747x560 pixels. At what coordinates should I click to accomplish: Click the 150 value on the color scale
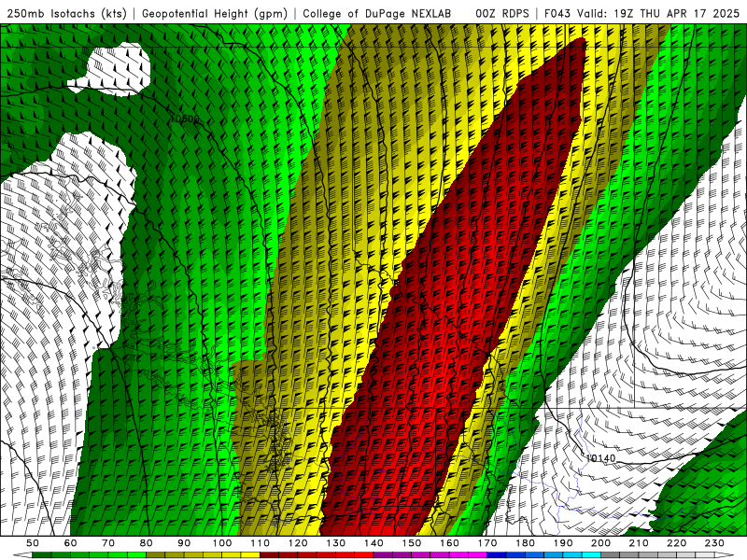pyautogui.click(x=412, y=543)
